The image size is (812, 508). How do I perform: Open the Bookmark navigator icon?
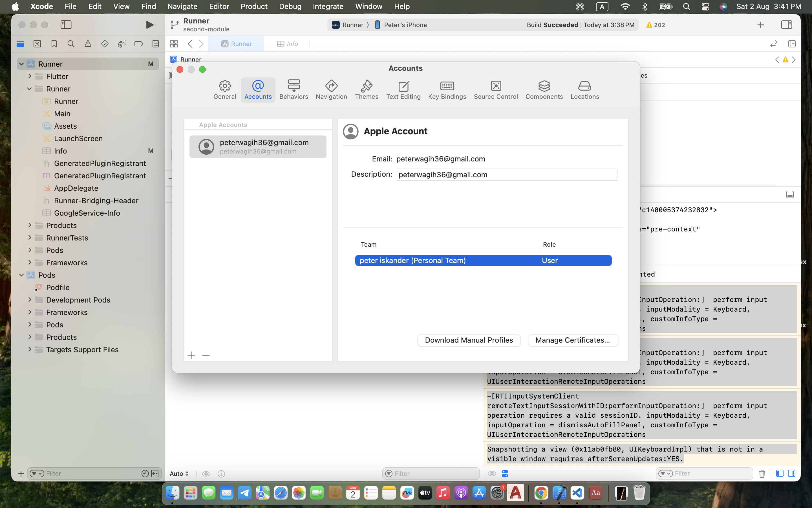click(54, 44)
